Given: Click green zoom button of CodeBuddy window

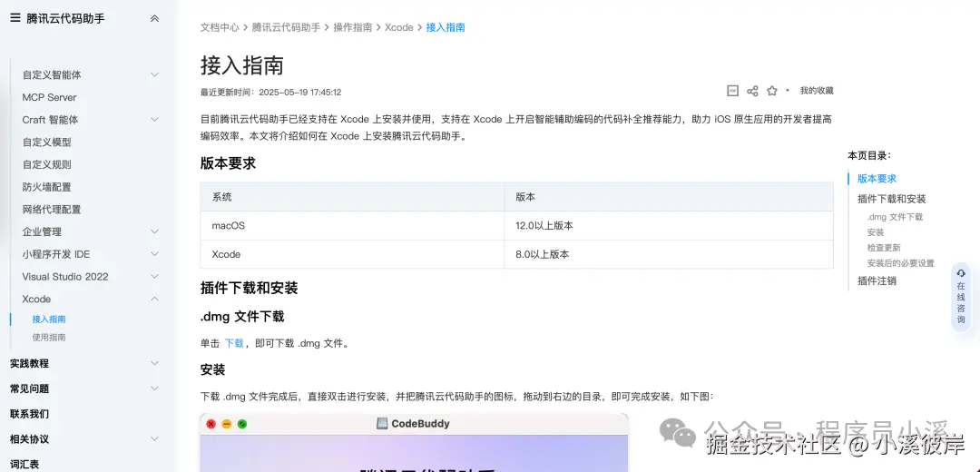Looking at the screenshot, I should pos(242,424).
